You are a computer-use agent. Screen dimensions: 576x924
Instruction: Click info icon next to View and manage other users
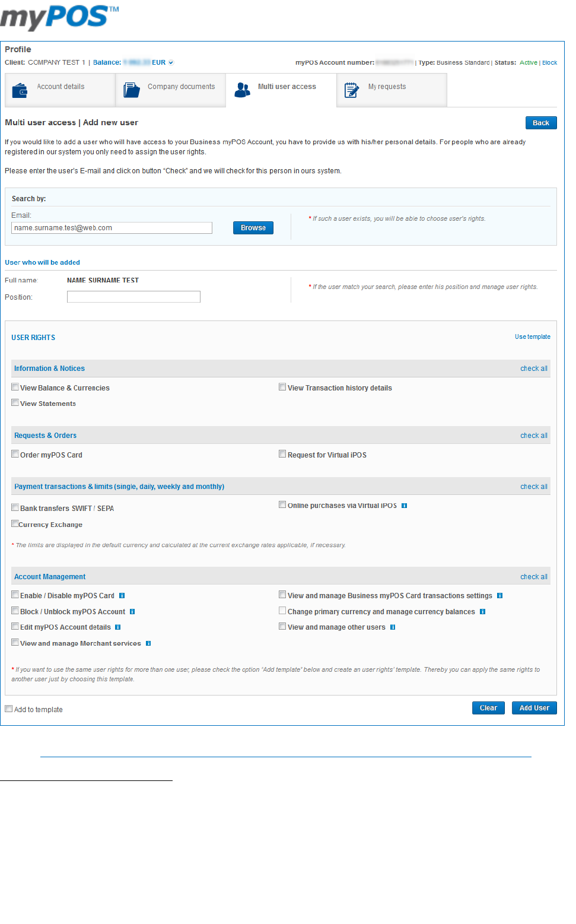click(x=393, y=627)
